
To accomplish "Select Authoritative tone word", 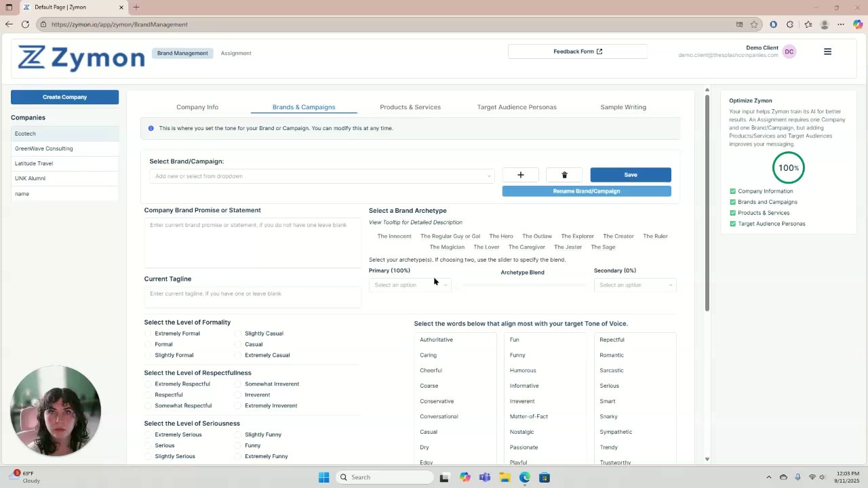I will click(436, 340).
